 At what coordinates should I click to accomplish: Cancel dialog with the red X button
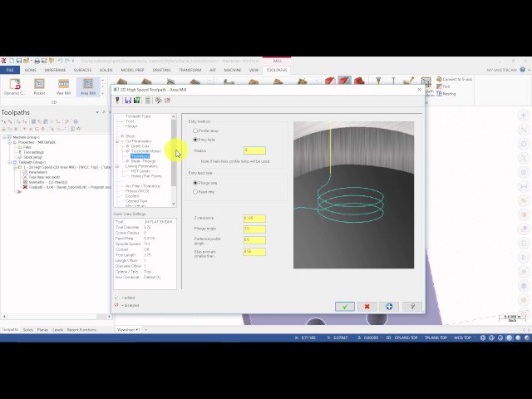(x=367, y=307)
